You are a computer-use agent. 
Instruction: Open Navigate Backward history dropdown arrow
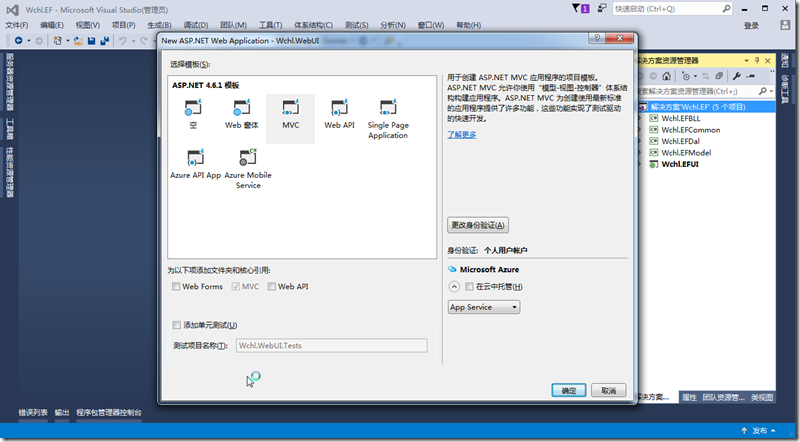pyautogui.click(x=29, y=40)
